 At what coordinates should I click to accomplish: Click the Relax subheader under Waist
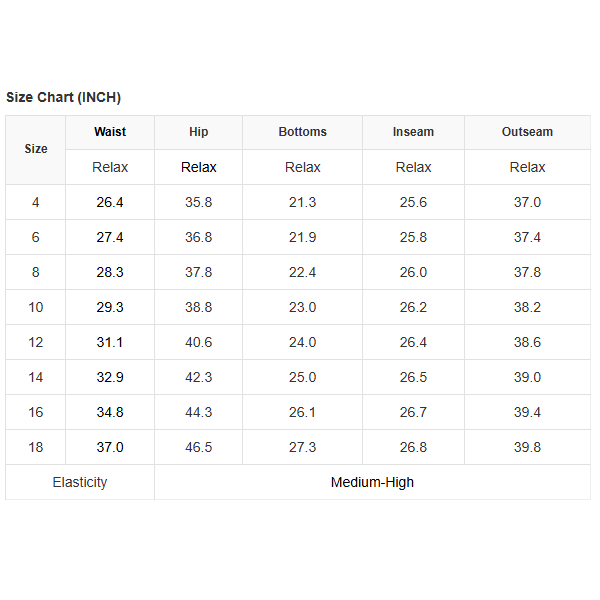[110, 167]
